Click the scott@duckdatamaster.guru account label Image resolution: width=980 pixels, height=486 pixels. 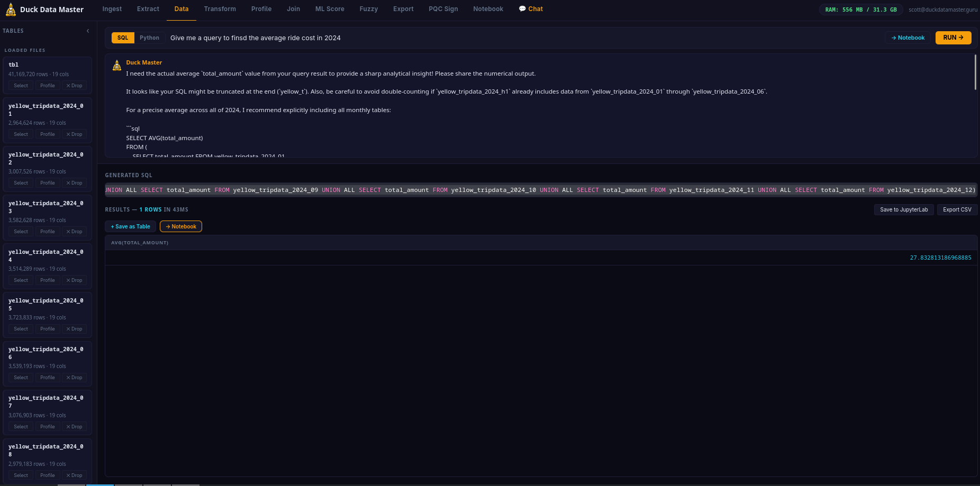(943, 10)
